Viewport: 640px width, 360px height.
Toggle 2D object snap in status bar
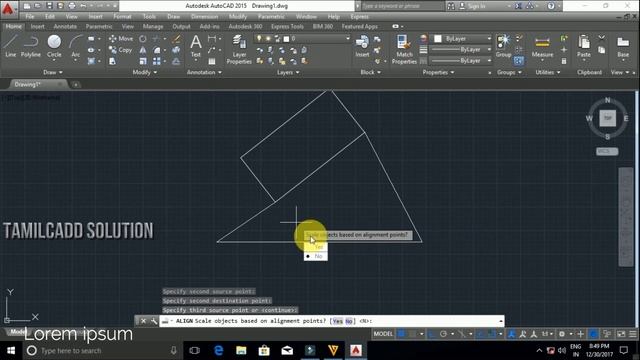click(x=493, y=334)
